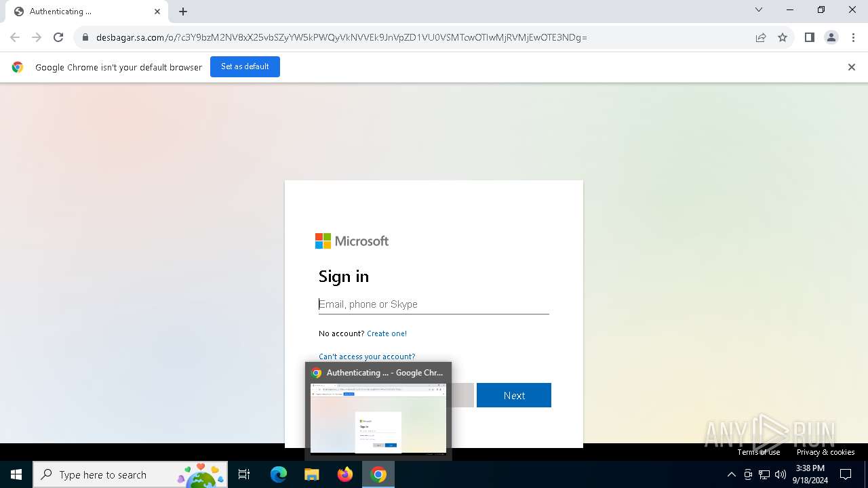
Task: View site information lock icon
Action: click(85, 37)
